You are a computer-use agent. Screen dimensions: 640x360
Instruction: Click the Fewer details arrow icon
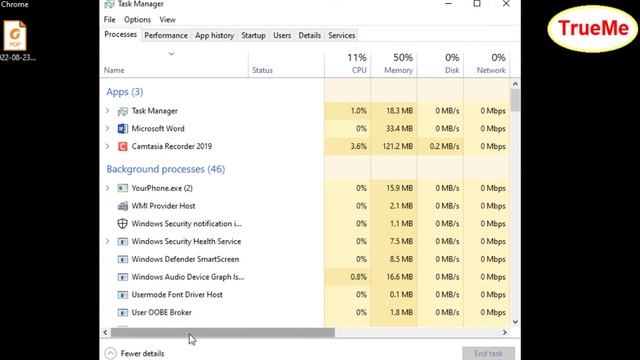(110, 353)
